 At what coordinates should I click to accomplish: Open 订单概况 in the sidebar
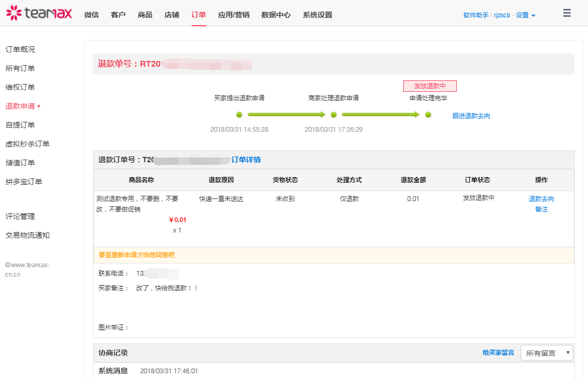[x=20, y=49]
